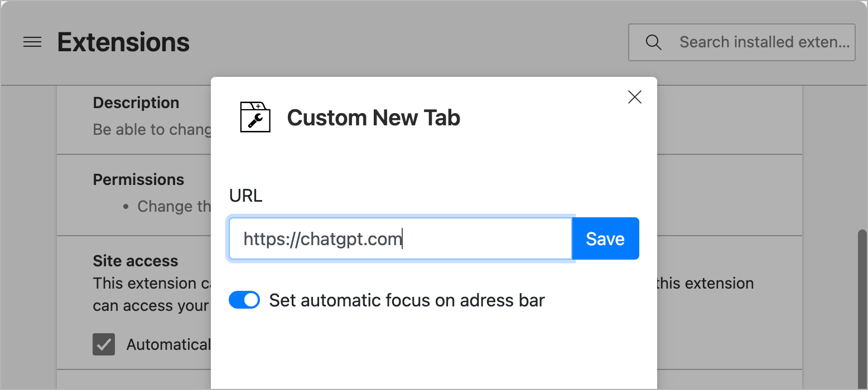Click the Custom New Tab dialog title
Viewport: 868px width, 390px height.
[373, 118]
